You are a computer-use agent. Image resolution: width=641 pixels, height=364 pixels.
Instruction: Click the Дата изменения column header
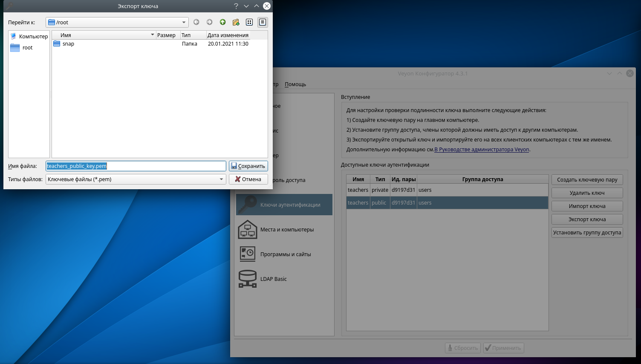pyautogui.click(x=228, y=35)
